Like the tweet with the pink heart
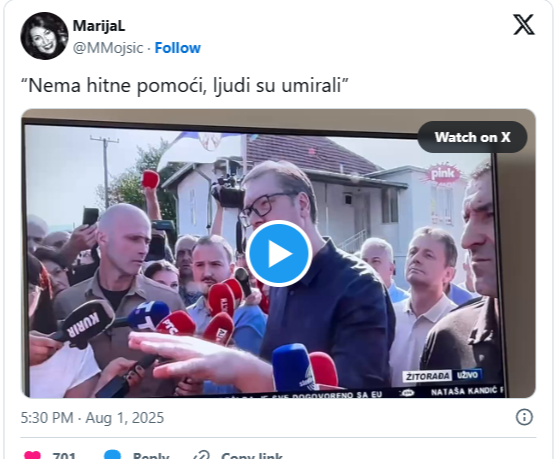The image size is (560, 459). click(x=32, y=455)
